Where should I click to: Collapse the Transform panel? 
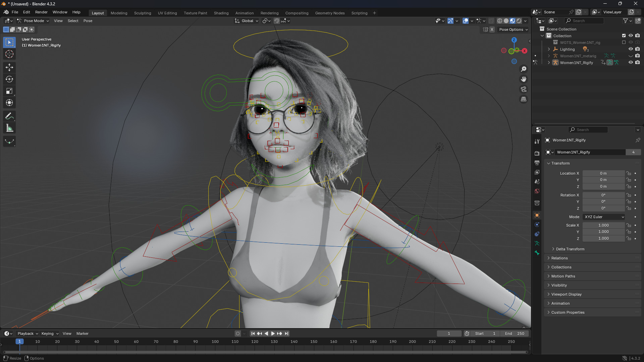(x=560, y=163)
